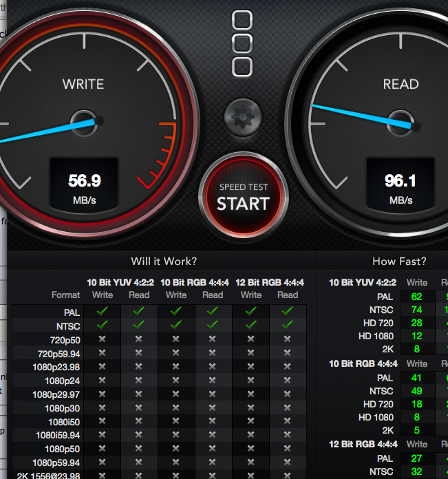448x479 pixels.
Task: Click PAL 12 Bit RGB Write checkmark
Action: point(251,311)
